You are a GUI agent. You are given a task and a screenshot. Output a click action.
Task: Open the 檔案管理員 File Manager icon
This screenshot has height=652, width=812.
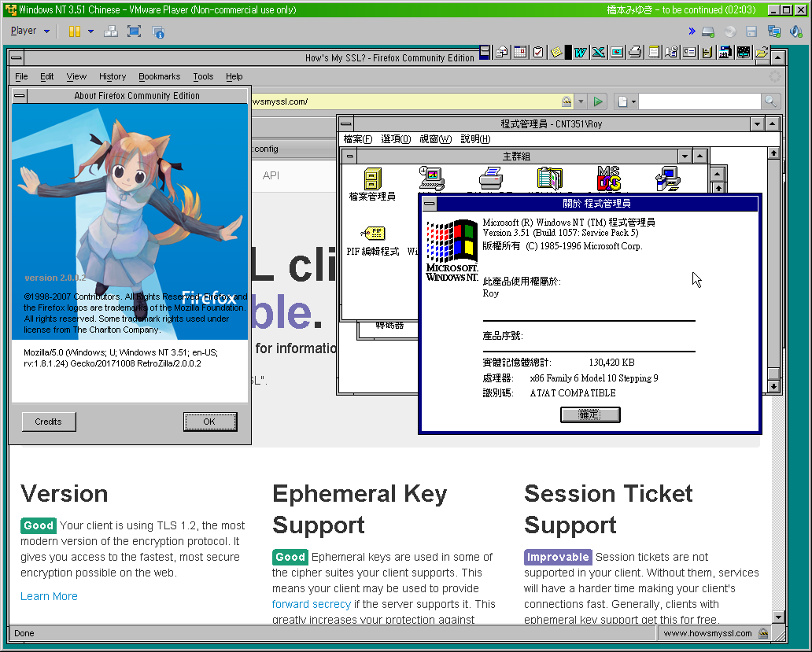pos(372,184)
